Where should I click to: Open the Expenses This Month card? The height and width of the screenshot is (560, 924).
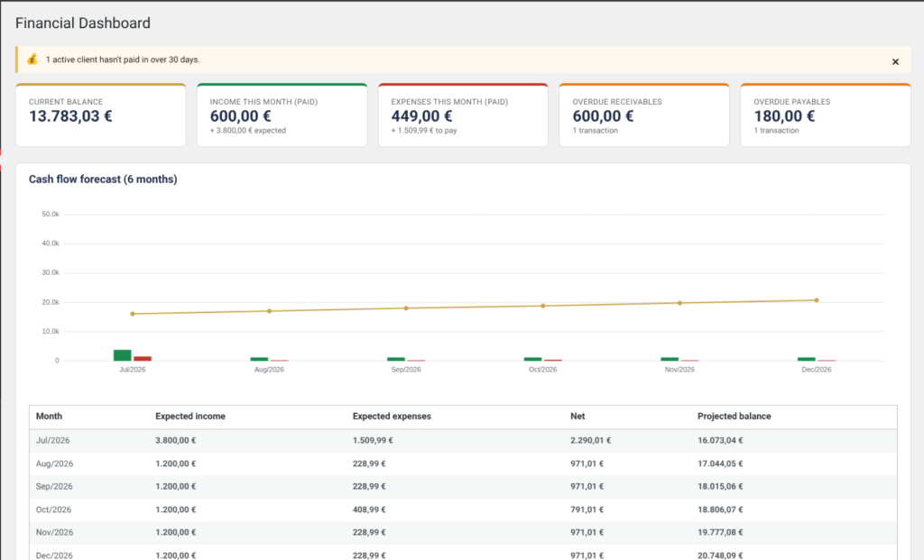pyautogui.click(x=463, y=115)
